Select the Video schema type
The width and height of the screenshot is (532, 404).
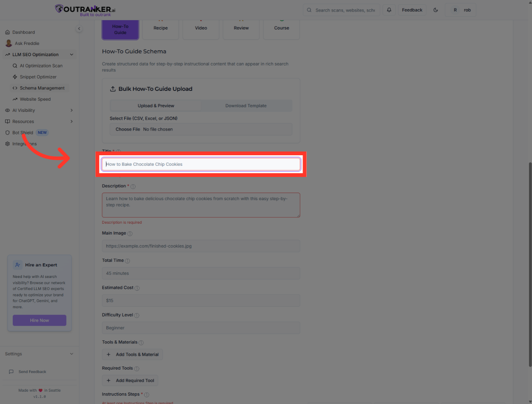(x=201, y=30)
